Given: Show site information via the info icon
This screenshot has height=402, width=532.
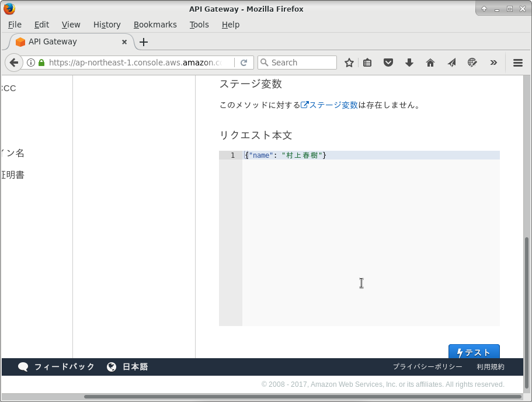Looking at the screenshot, I should pyautogui.click(x=31, y=63).
